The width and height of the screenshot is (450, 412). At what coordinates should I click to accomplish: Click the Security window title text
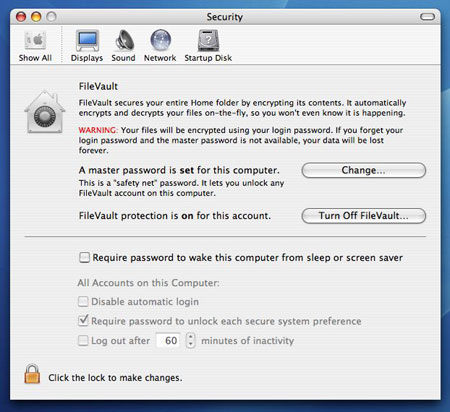[225, 17]
